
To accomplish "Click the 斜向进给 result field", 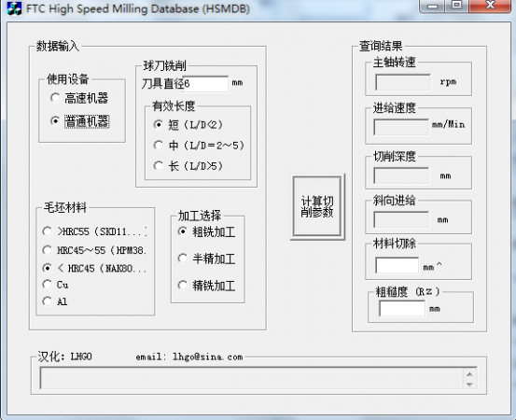I will tap(401, 219).
